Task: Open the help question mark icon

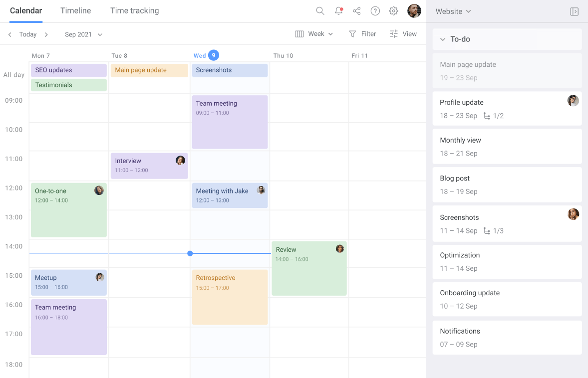Action: coord(375,11)
